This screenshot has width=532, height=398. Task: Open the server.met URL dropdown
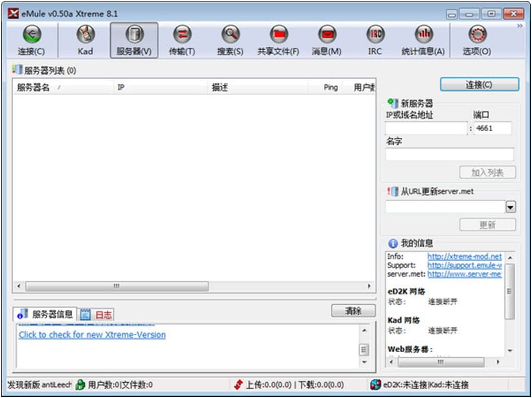pyautogui.click(x=511, y=205)
